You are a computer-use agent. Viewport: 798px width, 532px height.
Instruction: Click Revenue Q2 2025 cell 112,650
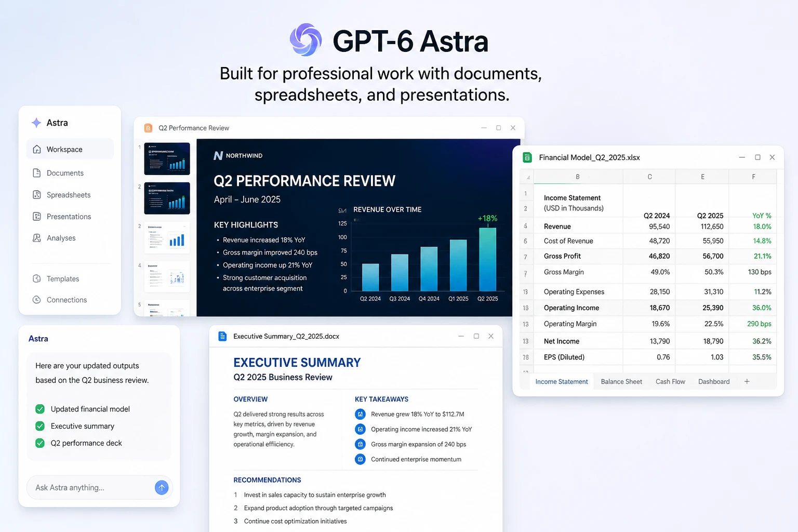point(702,227)
